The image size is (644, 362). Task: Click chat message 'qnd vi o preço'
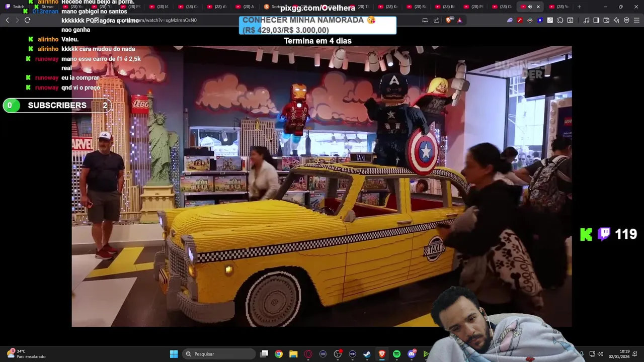[81, 87]
